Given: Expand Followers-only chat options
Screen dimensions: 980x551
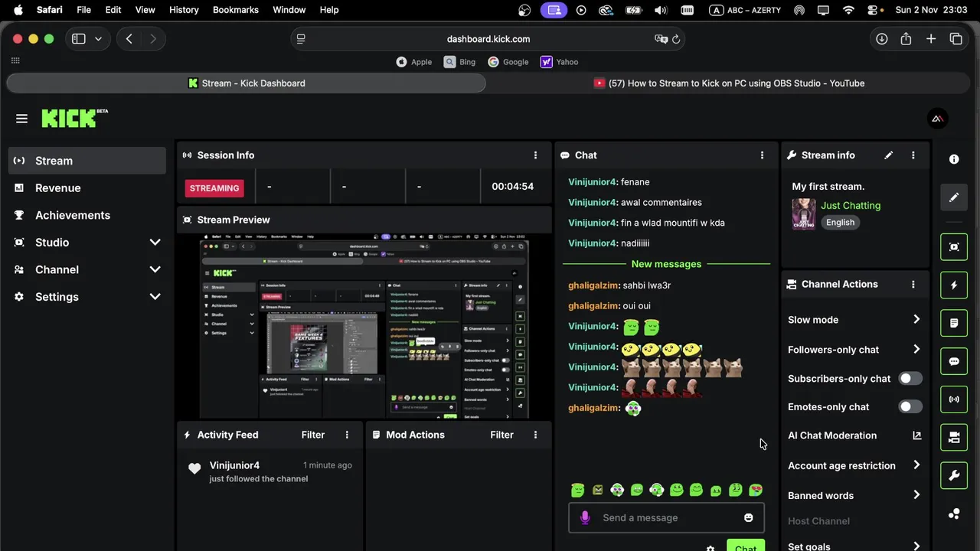Looking at the screenshot, I should 916,350.
